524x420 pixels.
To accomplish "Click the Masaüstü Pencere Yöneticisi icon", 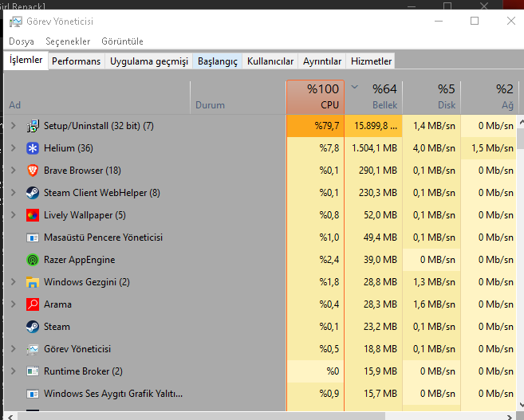I will 33,237.
